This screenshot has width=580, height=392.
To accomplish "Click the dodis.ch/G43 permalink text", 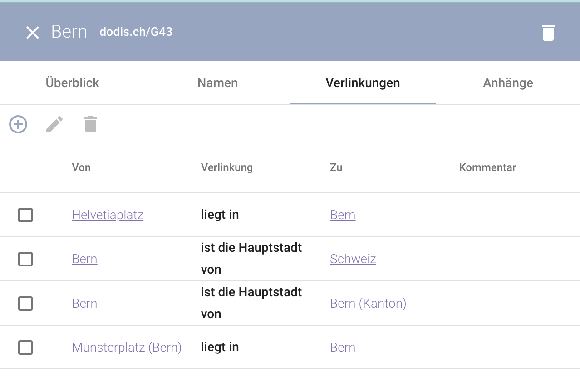I will (136, 32).
